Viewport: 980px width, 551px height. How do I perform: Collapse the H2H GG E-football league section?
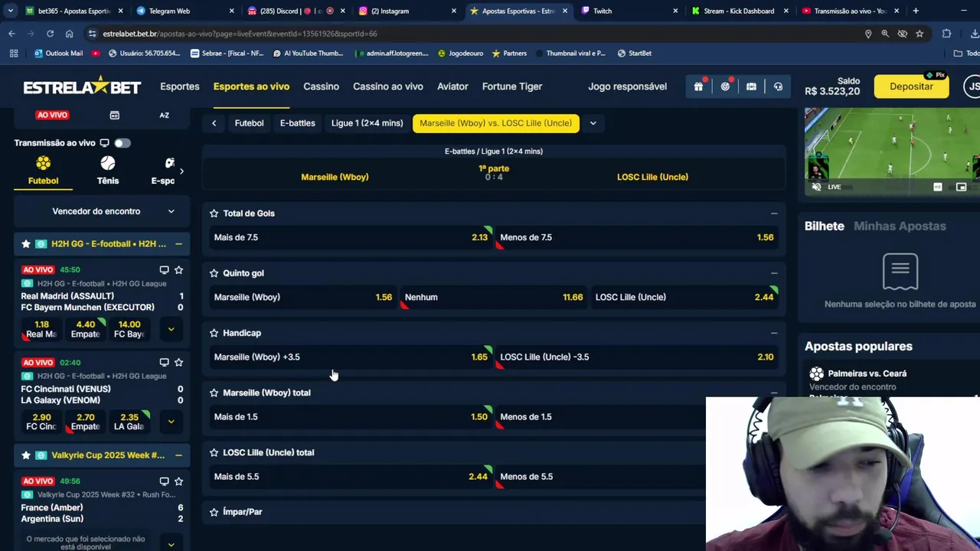[178, 244]
